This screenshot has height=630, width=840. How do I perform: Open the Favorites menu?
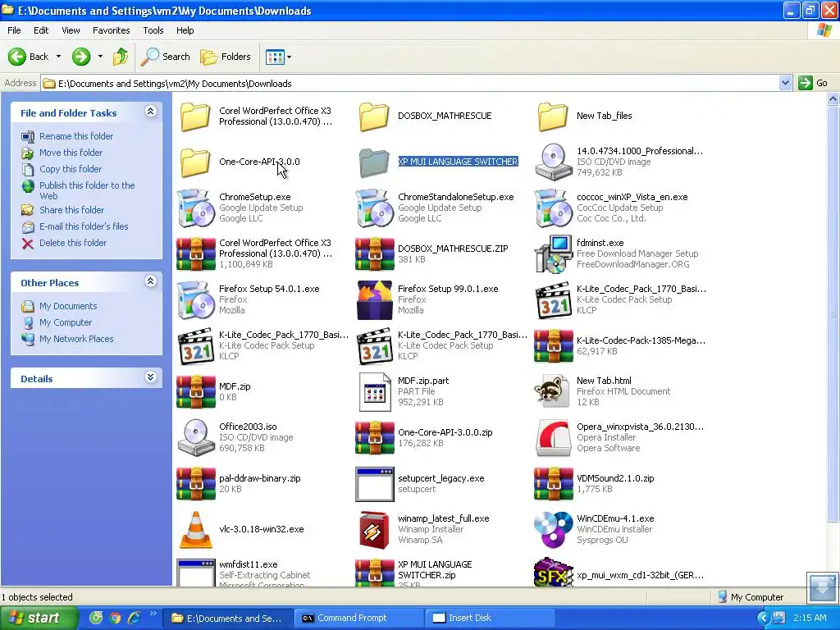click(111, 30)
